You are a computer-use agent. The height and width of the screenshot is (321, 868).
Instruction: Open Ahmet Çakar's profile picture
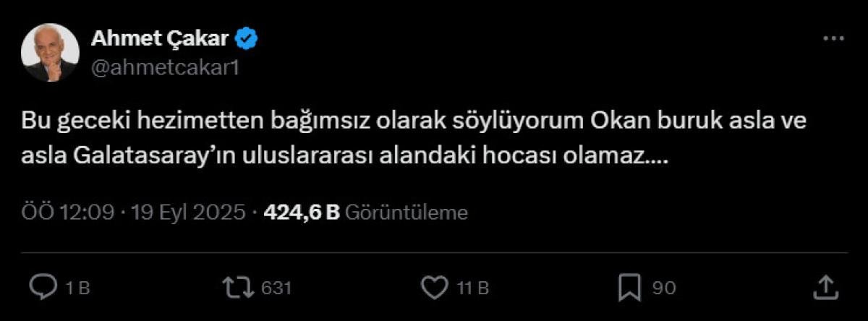pyautogui.click(x=50, y=53)
